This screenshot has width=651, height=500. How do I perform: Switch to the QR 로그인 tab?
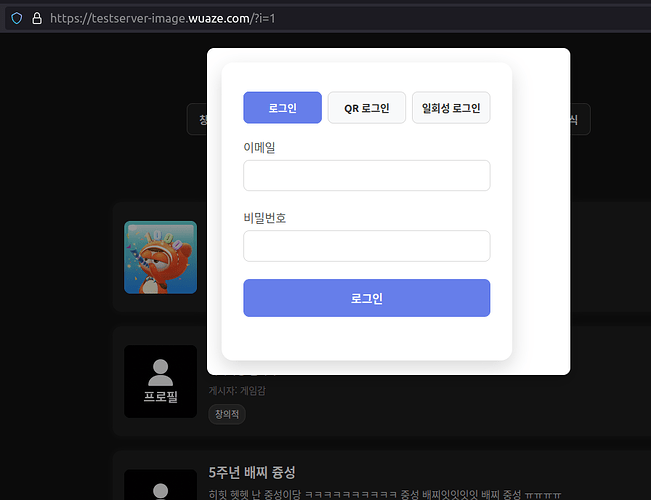(367, 108)
